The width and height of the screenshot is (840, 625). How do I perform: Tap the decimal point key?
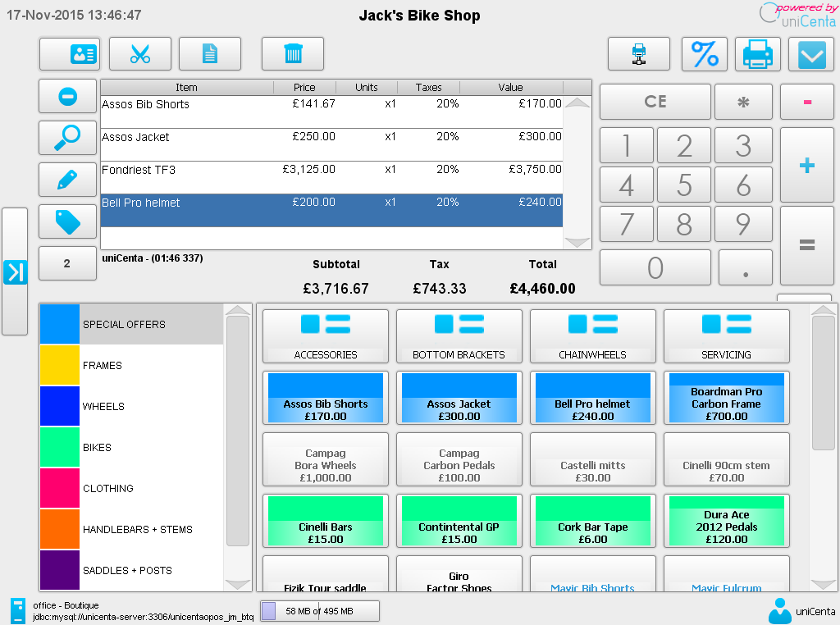click(x=745, y=267)
